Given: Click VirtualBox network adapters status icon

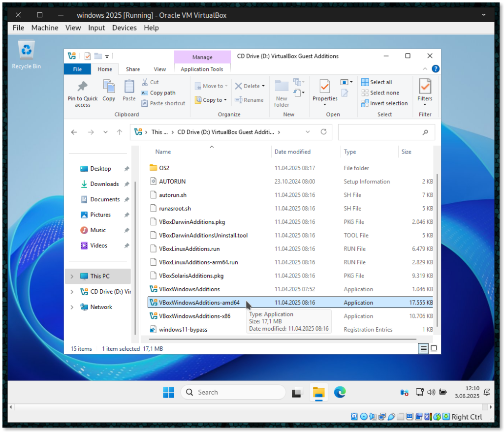Looking at the screenshot, I should (x=382, y=417).
